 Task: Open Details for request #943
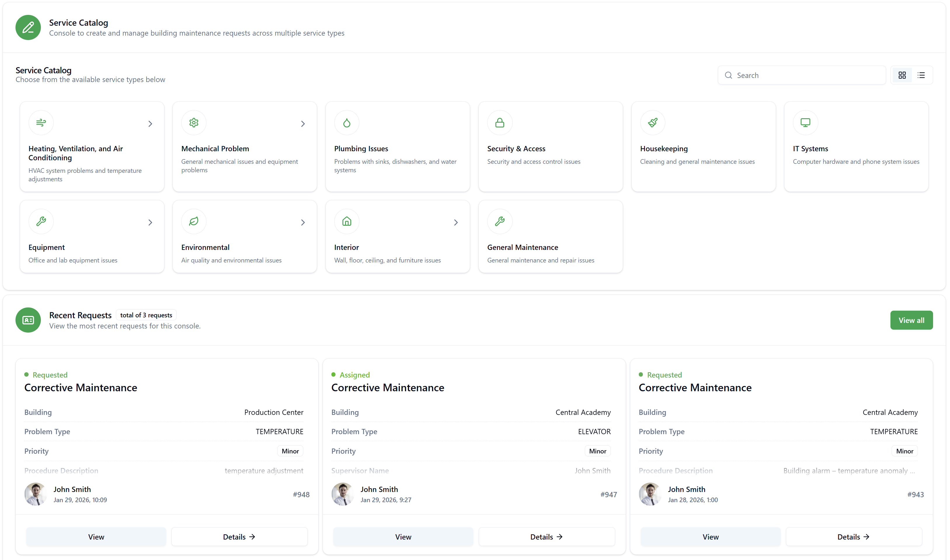[854, 537]
